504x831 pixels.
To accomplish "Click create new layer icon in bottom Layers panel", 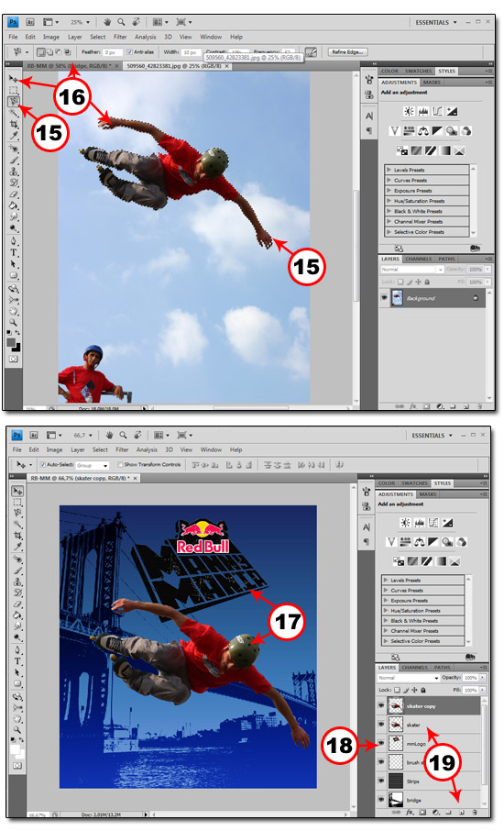I will coord(461,812).
